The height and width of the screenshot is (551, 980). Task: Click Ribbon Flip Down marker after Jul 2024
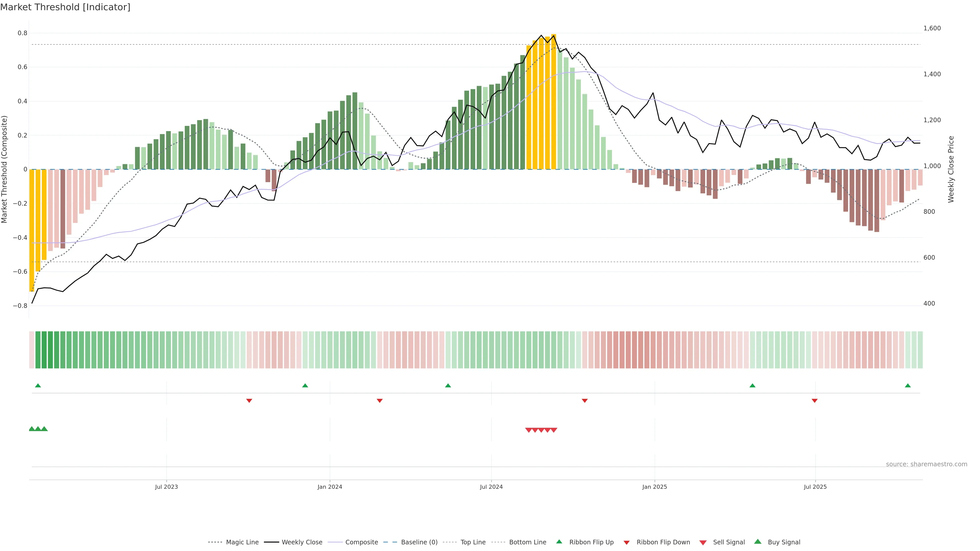[x=585, y=400]
